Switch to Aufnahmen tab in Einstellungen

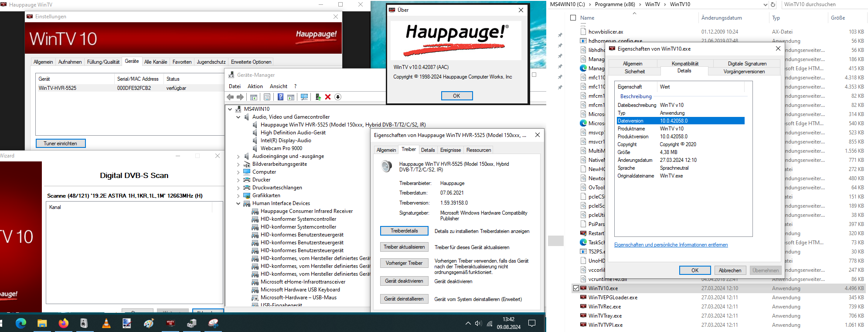(70, 62)
